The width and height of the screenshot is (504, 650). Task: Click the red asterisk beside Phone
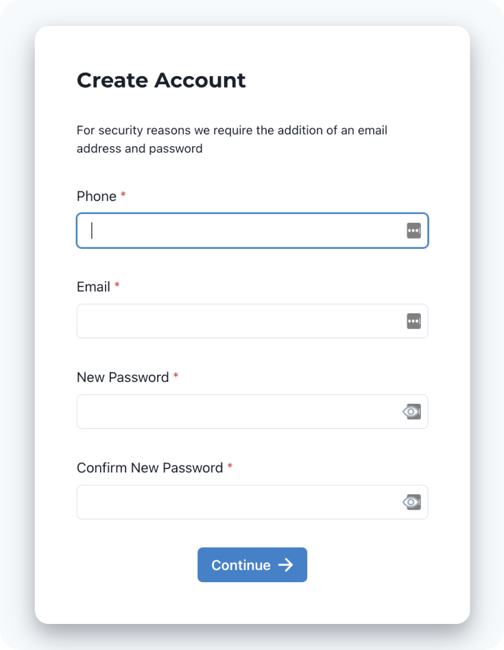(x=123, y=194)
